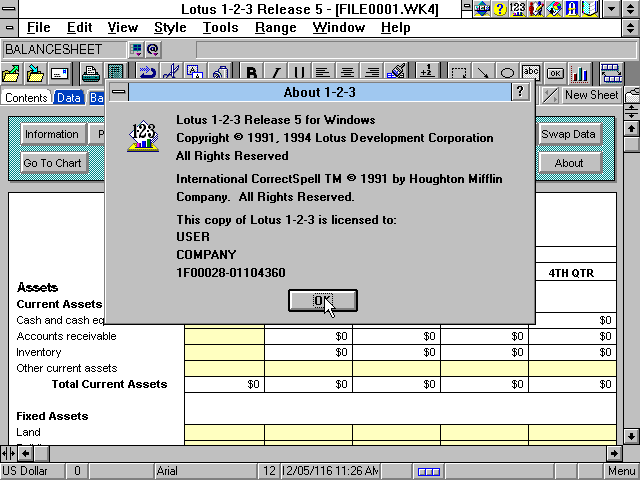Open the About dialog control menu box

click(x=119, y=92)
